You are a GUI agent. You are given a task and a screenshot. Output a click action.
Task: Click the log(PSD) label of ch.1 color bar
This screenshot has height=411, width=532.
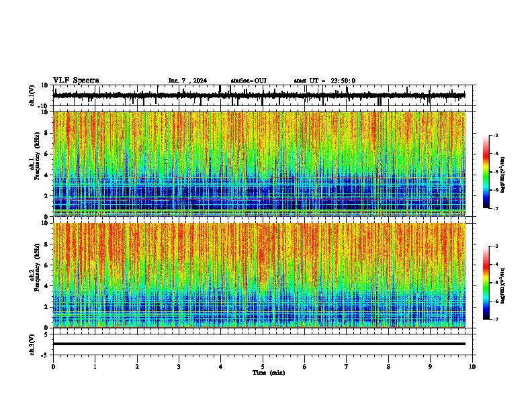pyautogui.click(x=503, y=175)
